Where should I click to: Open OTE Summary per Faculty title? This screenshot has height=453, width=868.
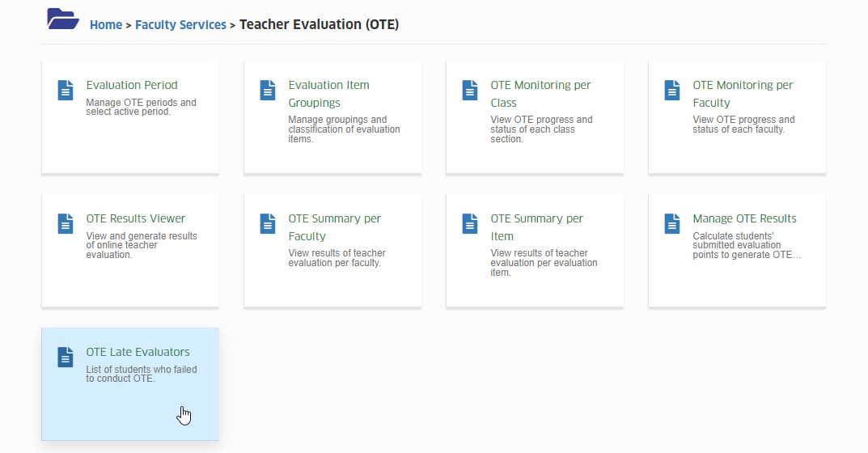pos(334,227)
